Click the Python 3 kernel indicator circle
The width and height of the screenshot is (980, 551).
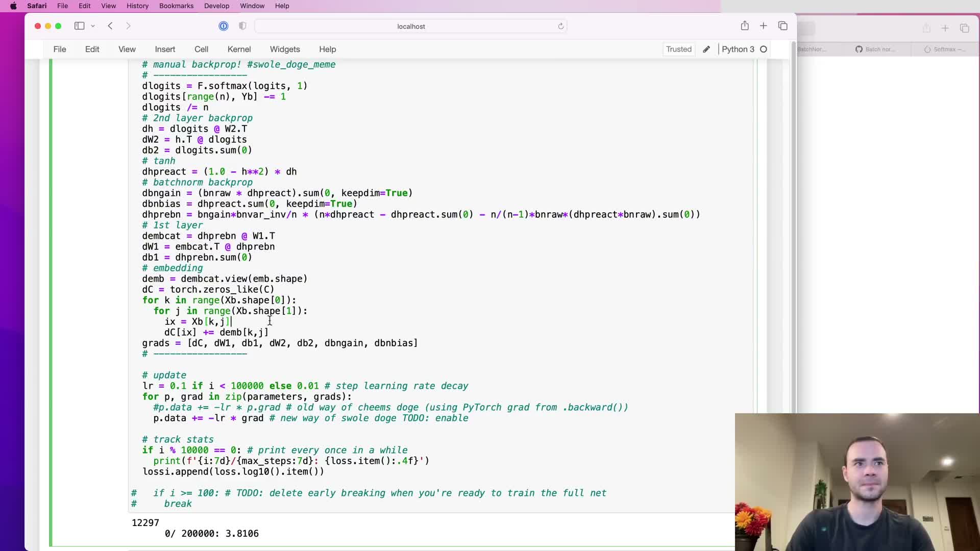point(764,49)
